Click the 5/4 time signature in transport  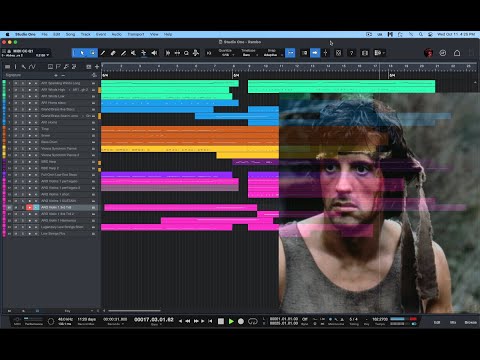[354, 319]
